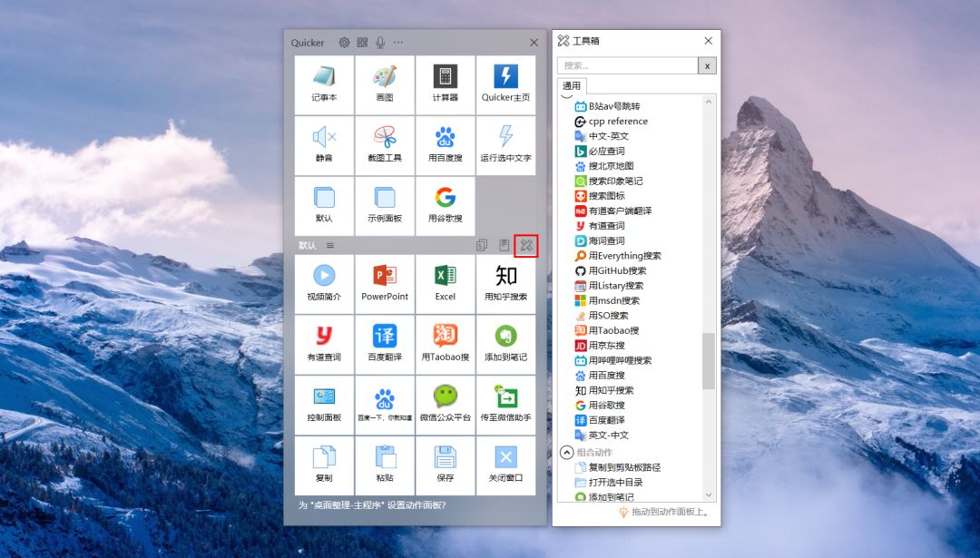This screenshot has height=558, width=980.
Task: Open the Quicker主页 action
Action: coord(506,85)
